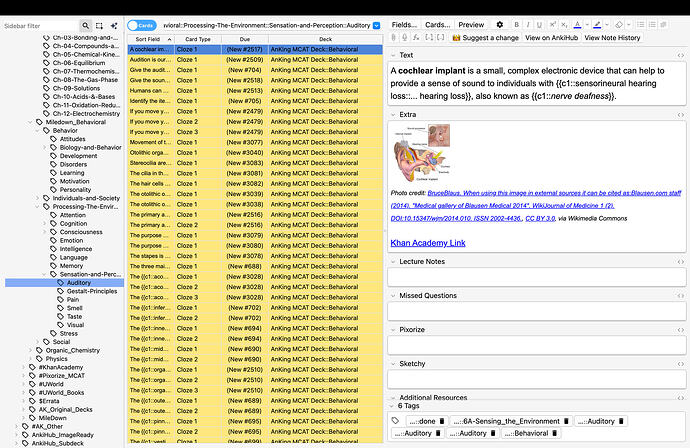Screen dimensions: 690x448
Task: Activate the sidebar selection tool icon
Action: (99, 26)
